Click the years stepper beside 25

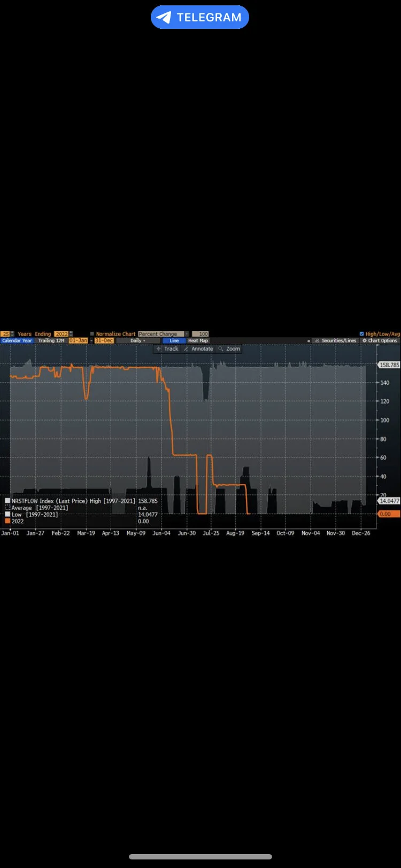[x=12, y=334]
